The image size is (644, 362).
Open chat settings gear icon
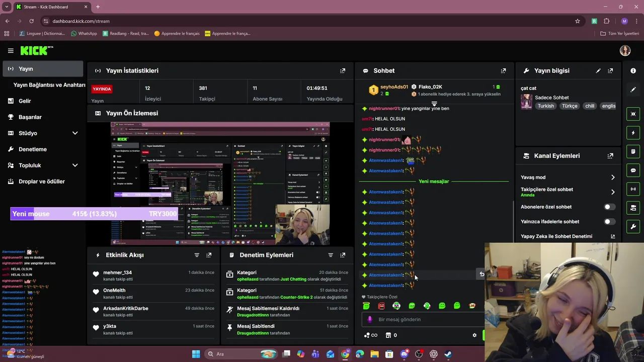pos(474,335)
